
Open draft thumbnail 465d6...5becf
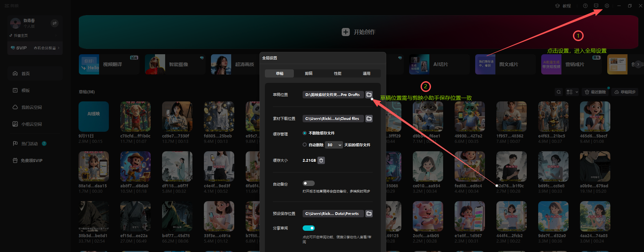(x=595, y=117)
